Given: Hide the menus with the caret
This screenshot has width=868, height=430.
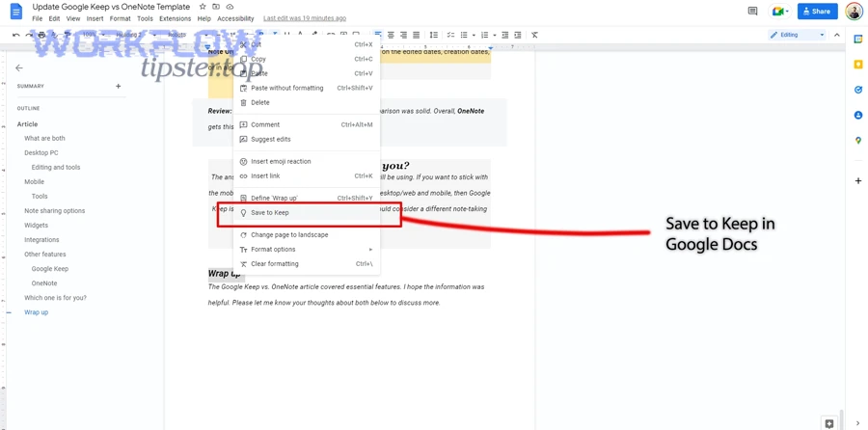Looking at the screenshot, I should (x=837, y=35).
